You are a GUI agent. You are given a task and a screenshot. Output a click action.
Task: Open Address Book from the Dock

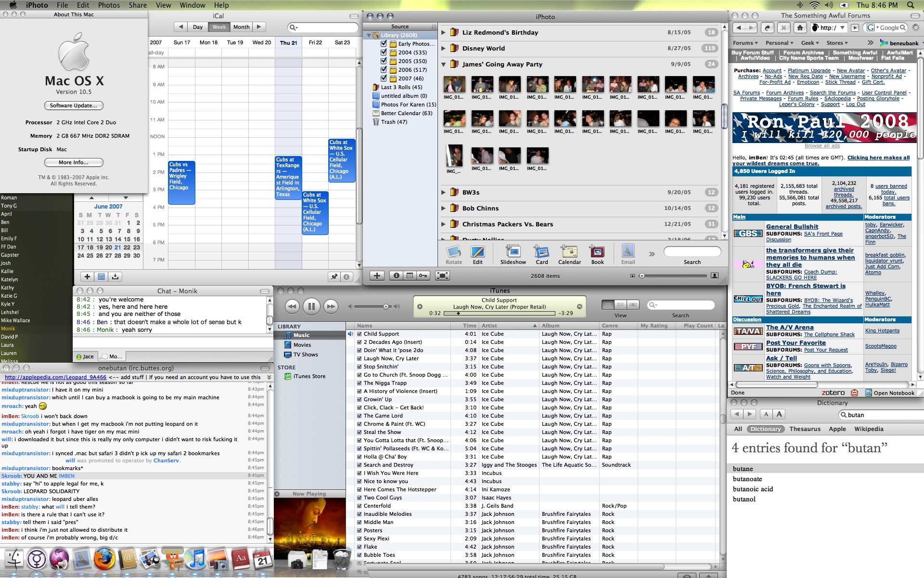pos(127,559)
